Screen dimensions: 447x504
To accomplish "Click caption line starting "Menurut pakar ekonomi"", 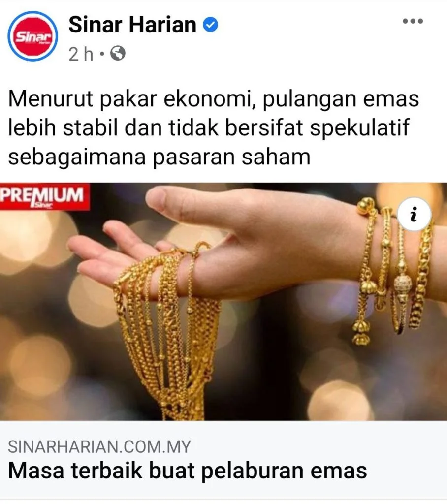I will pos(214,99).
